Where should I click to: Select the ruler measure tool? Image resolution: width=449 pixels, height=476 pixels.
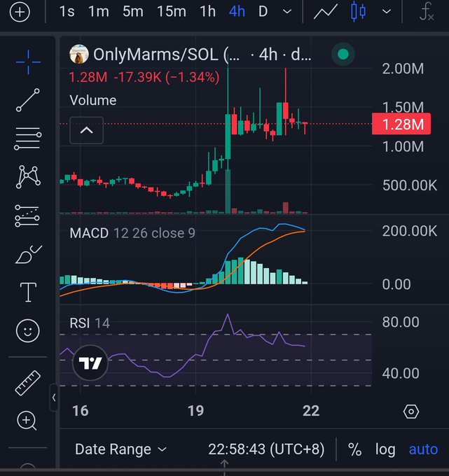pyautogui.click(x=27, y=383)
